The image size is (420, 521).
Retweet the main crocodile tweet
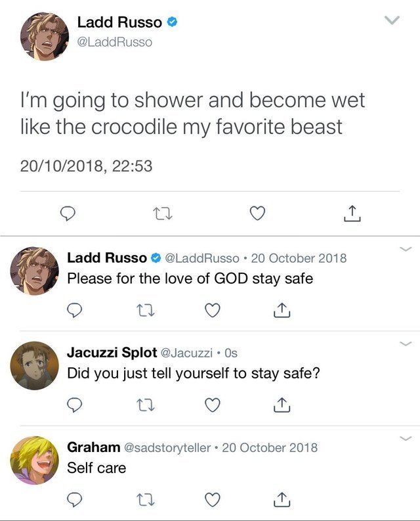coord(160,213)
